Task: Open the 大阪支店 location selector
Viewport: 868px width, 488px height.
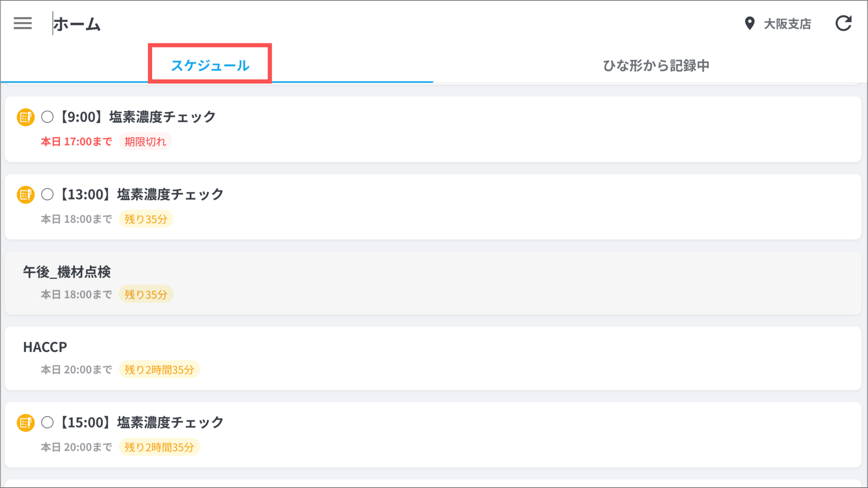Action: [x=787, y=24]
